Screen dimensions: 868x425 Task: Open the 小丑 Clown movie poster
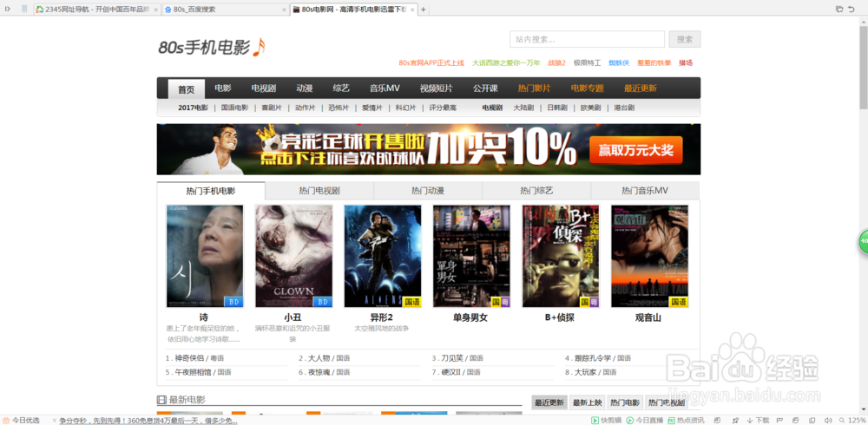click(294, 256)
